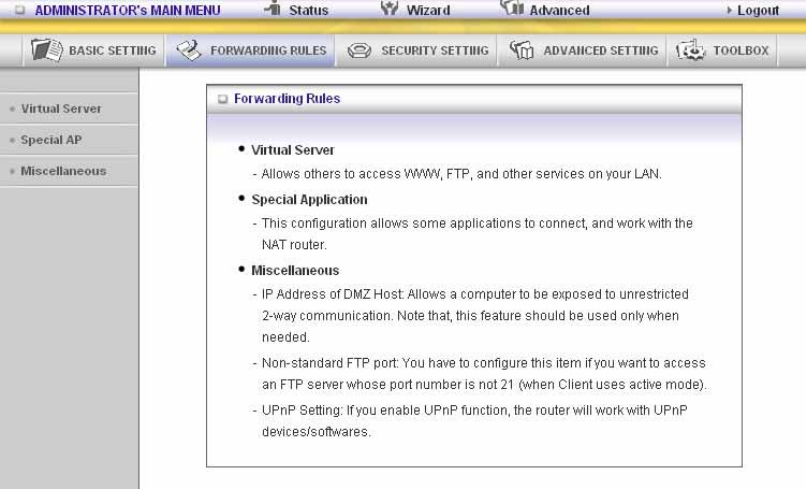
Task: Open the Status page link
Action: [308, 10]
